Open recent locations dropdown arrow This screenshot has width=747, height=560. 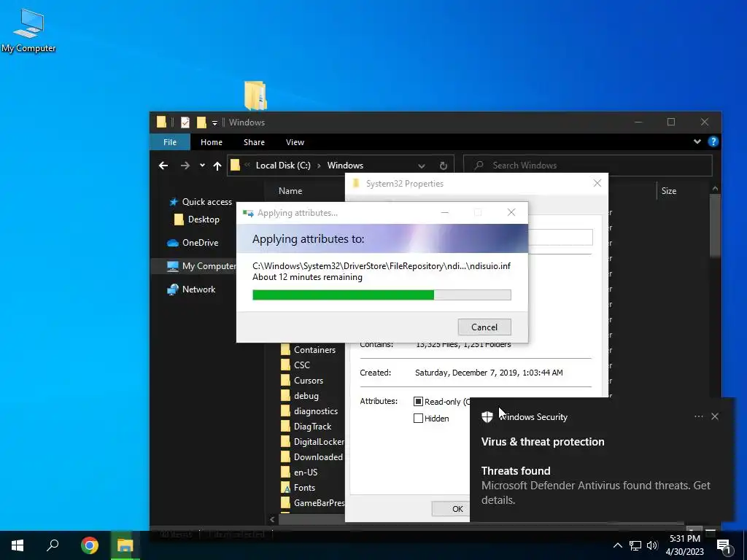click(202, 166)
